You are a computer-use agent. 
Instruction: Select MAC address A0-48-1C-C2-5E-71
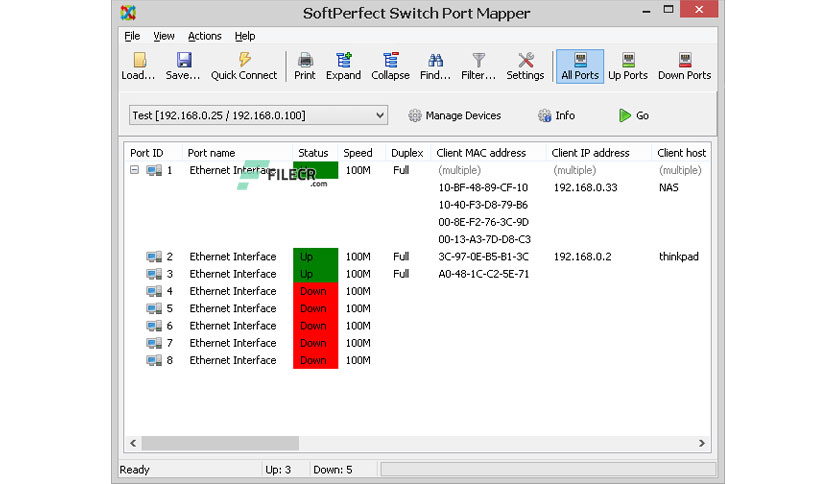tap(484, 274)
